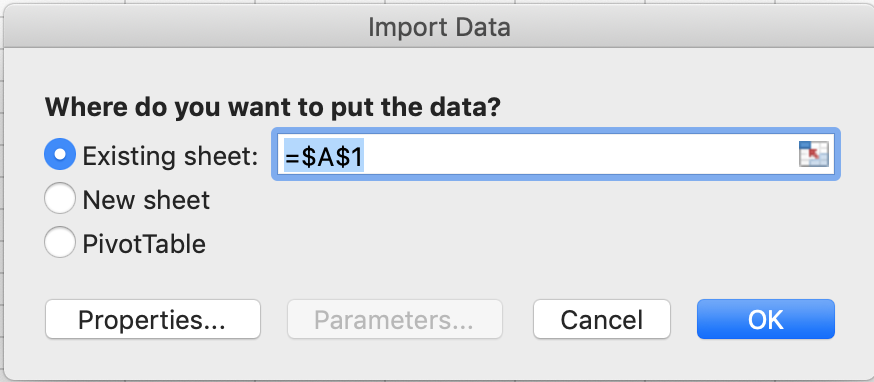Cancel the Import Data dialog
The image size is (874, 382).
(x=602, y=320)
